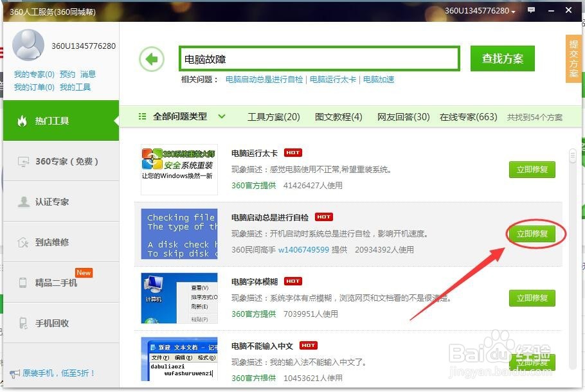Close the 360人工服务 window
Image resolution: width=585 pixels, height=392 pixels.
click(x=568, y=10)
